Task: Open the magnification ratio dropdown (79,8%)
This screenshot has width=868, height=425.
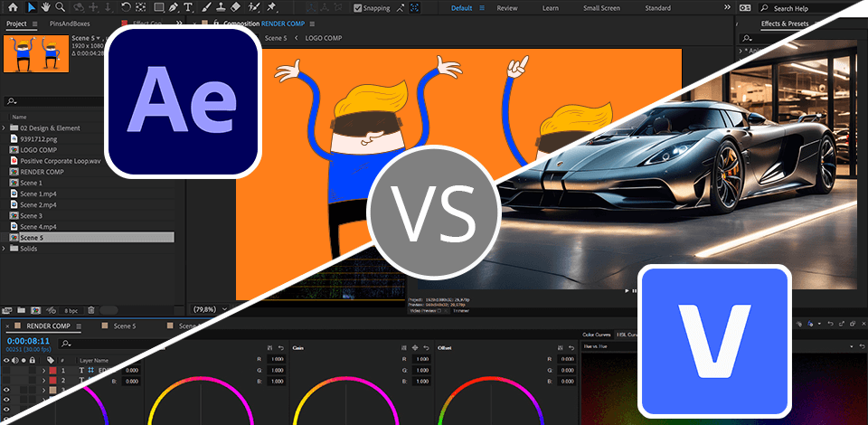Action: [209, 308]
